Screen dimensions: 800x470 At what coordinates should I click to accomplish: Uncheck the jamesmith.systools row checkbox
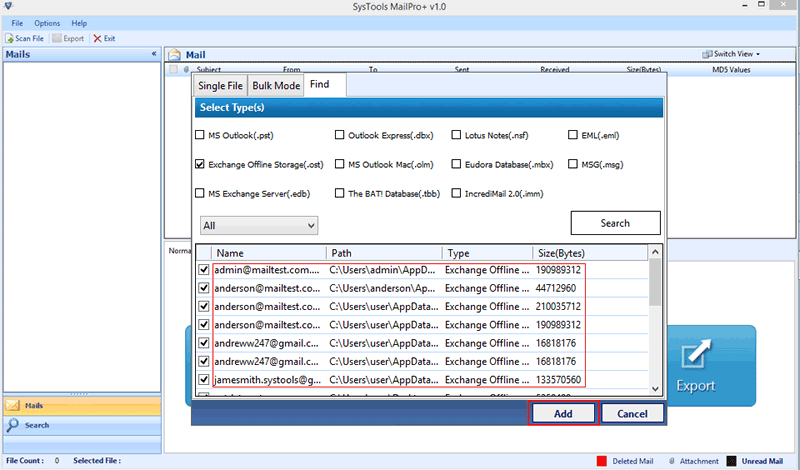tap(204, 380)
